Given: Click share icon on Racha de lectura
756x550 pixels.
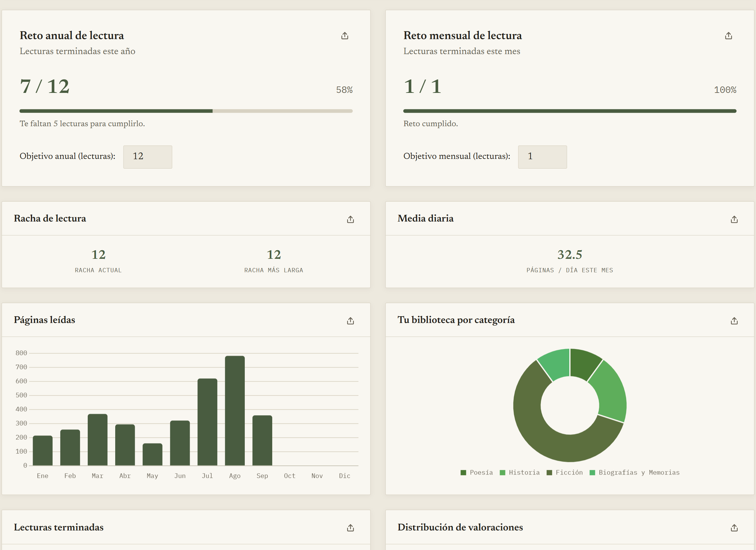Looking at the screenshot, I should tap(350, 219).
